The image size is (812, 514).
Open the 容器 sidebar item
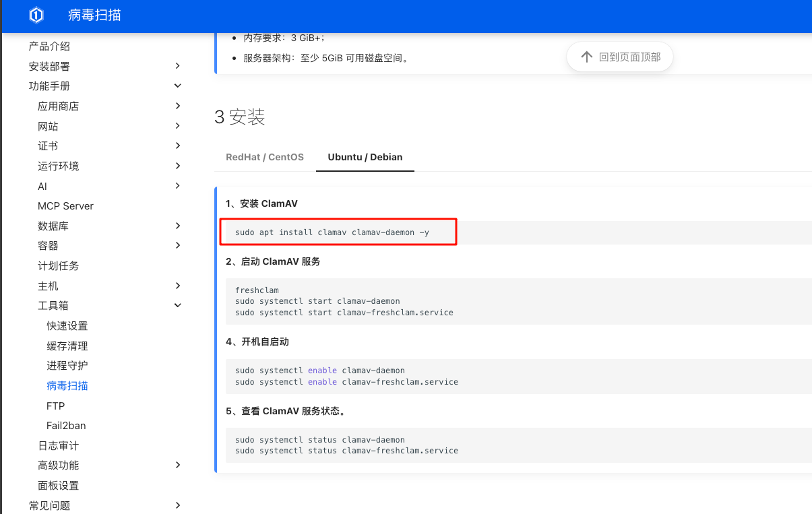pos(48,246)
